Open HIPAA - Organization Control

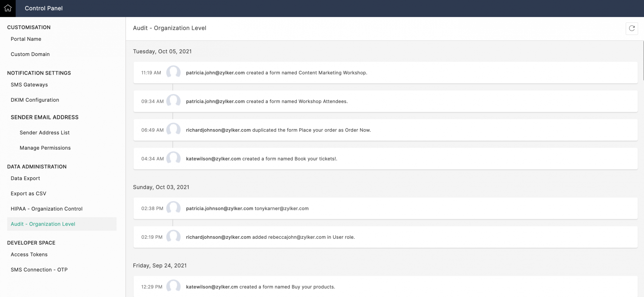pyautogui.click(x=47, y=209)
